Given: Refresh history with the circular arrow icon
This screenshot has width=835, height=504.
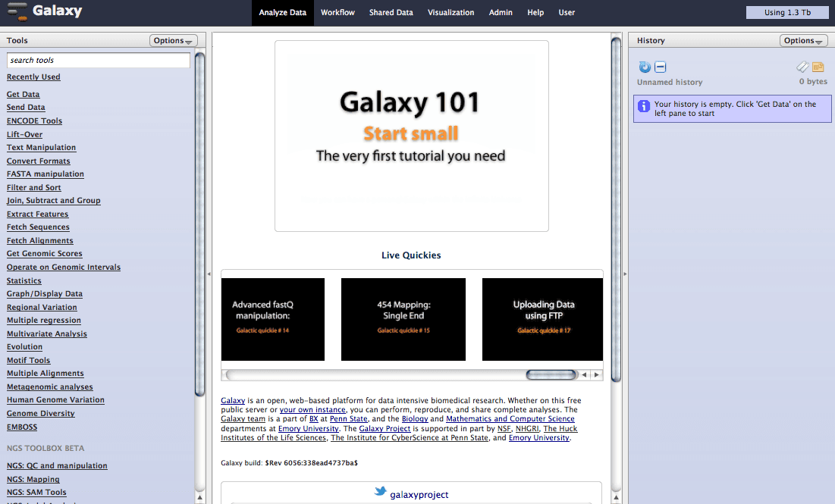Looking at the screenshot, I should pos(645,67).
